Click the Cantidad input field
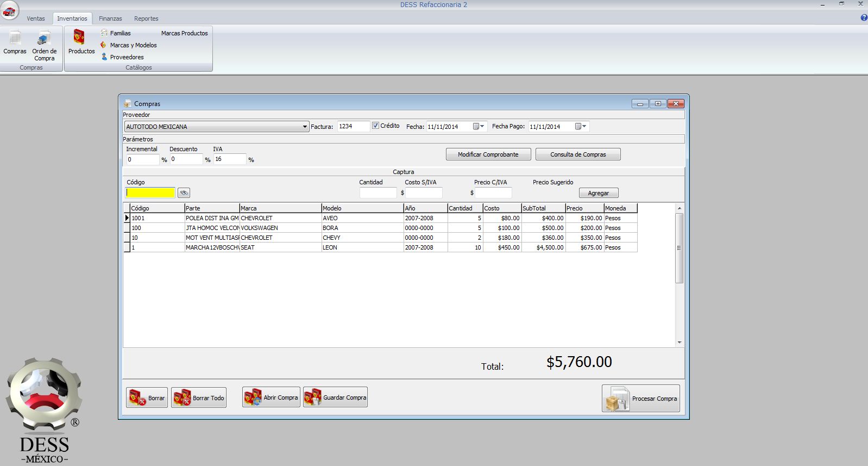This screenshot has width=868, height=466. (x=378, y=192)
